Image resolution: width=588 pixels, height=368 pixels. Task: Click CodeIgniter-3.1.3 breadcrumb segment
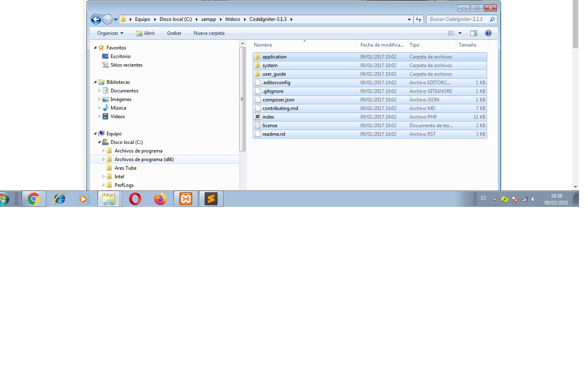pos(268,19)
